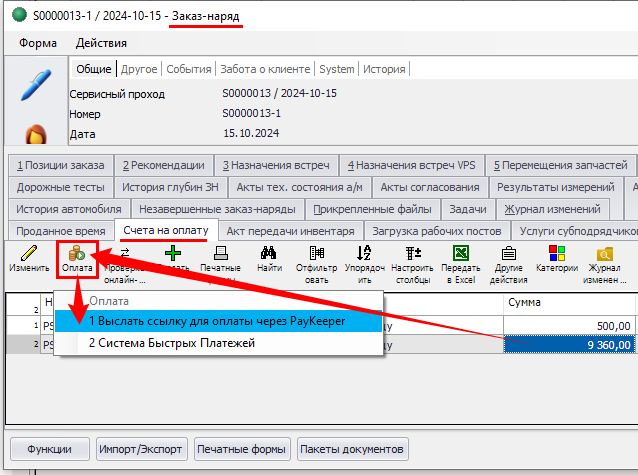Screen dimensions: 638x475
Task: Click the Упорядочить sort icon
Action: (364, 254)
